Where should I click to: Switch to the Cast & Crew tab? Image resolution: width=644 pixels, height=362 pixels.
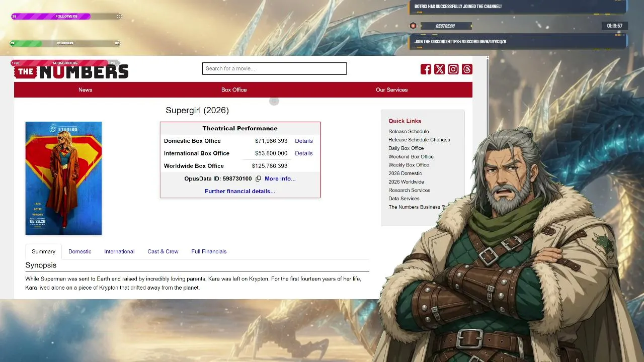(163, 251)
